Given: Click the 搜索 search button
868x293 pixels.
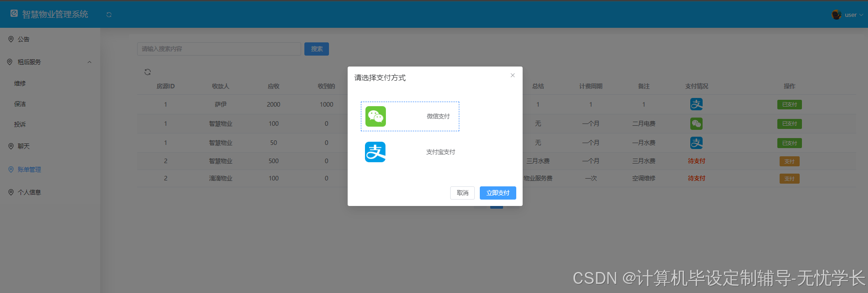Looking at the screenshot, I should 317,49.
